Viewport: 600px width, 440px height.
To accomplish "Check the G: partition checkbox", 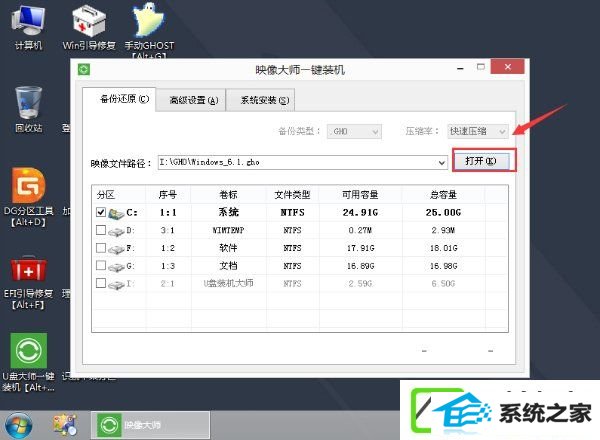I will tap(101, 265).
